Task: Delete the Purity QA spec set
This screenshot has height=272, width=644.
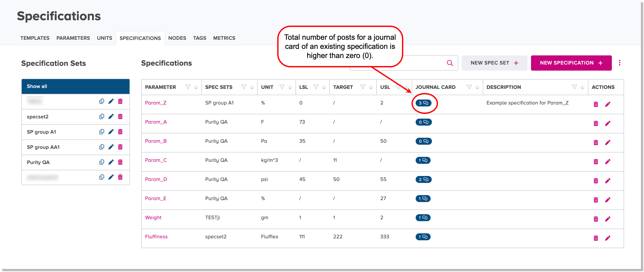Action: [x=120, y=162]
